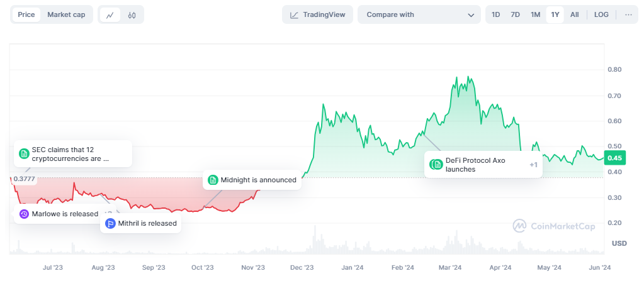
Task: Click the Midnight is announced document icon
Action: pos(213,180)
